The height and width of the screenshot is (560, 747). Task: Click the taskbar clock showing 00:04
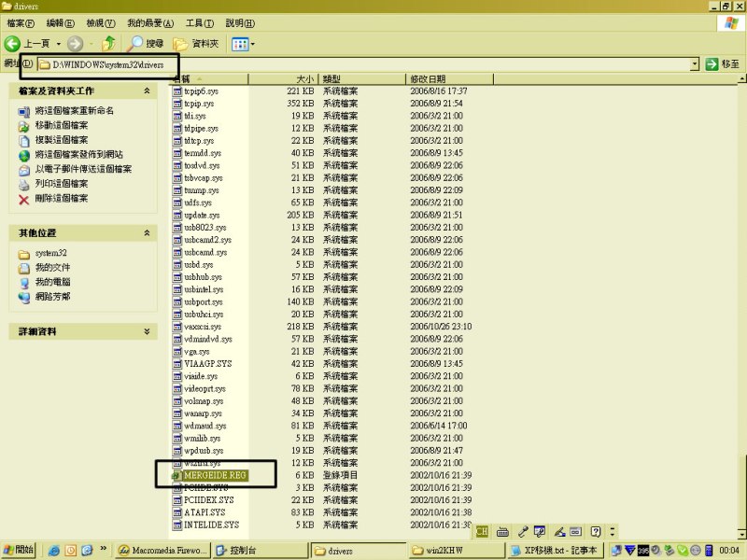click(x=729, y=551)
